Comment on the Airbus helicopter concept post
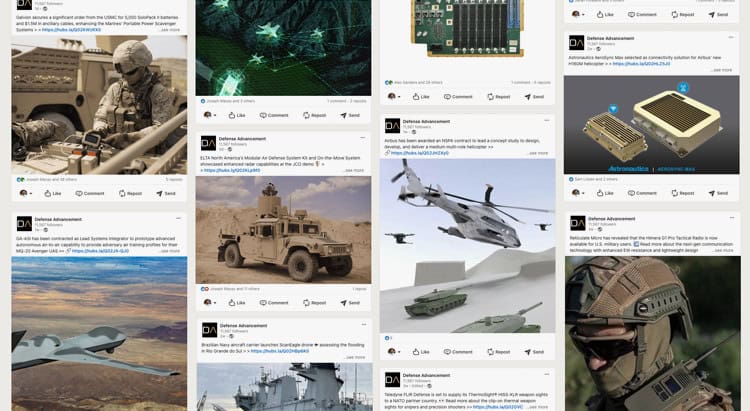 458,352
